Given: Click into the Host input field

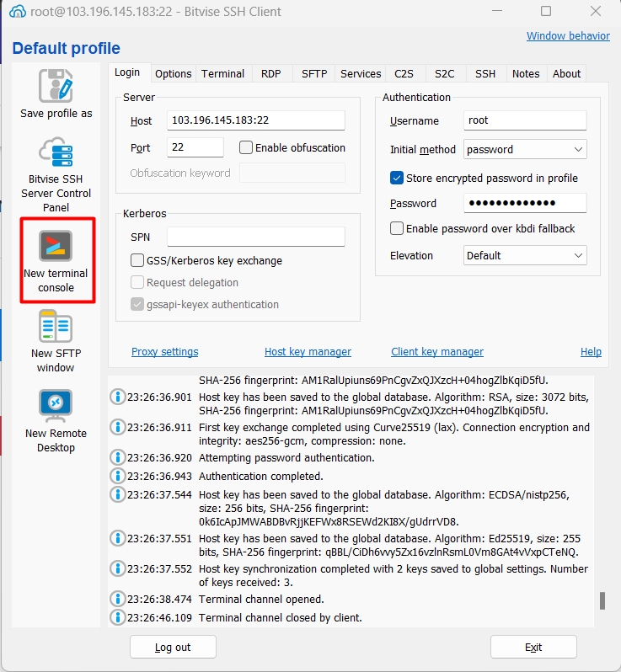Looking at the screenshot, I should coord(256,120).
